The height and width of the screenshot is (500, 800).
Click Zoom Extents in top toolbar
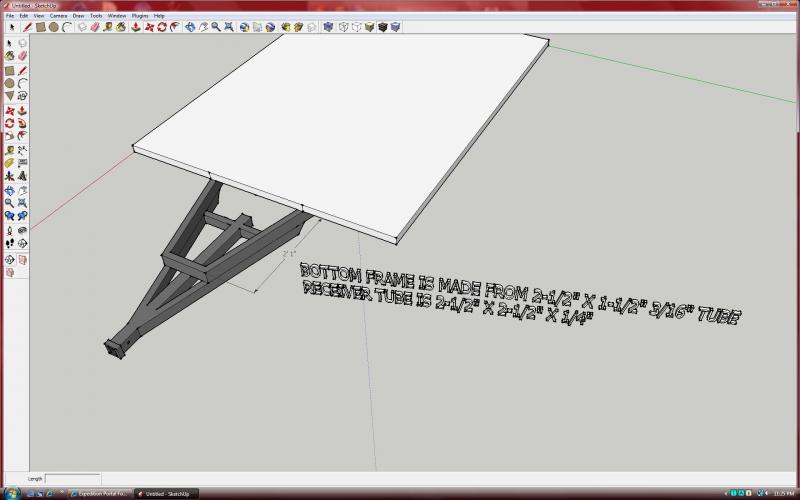click(229, 27)
